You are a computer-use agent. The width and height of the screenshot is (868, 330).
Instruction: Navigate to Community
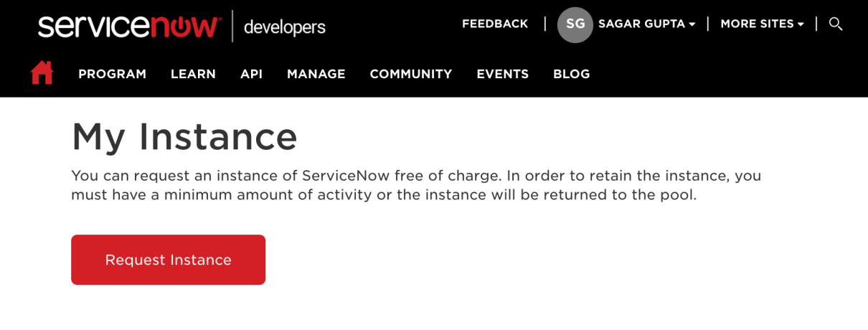point(410,74)
